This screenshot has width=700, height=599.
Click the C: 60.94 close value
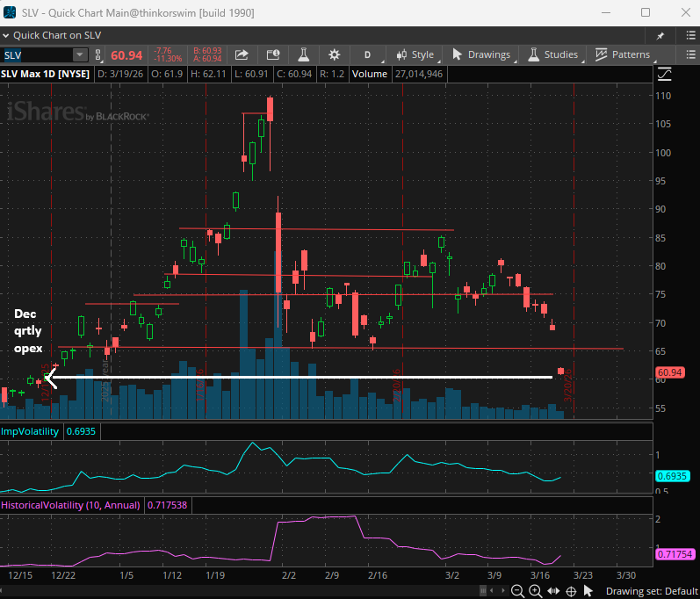point(294,74)
